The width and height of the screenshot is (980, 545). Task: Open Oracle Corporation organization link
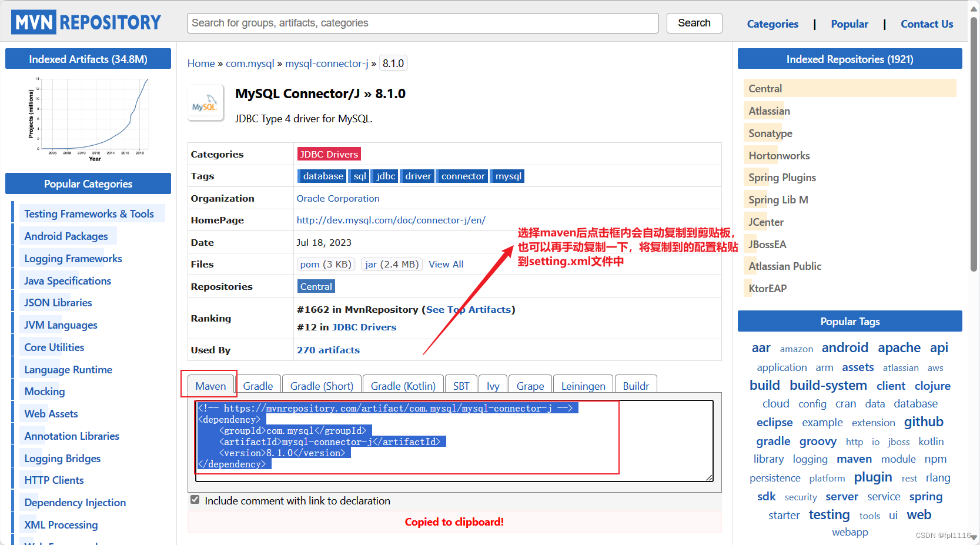pos(338,198)
